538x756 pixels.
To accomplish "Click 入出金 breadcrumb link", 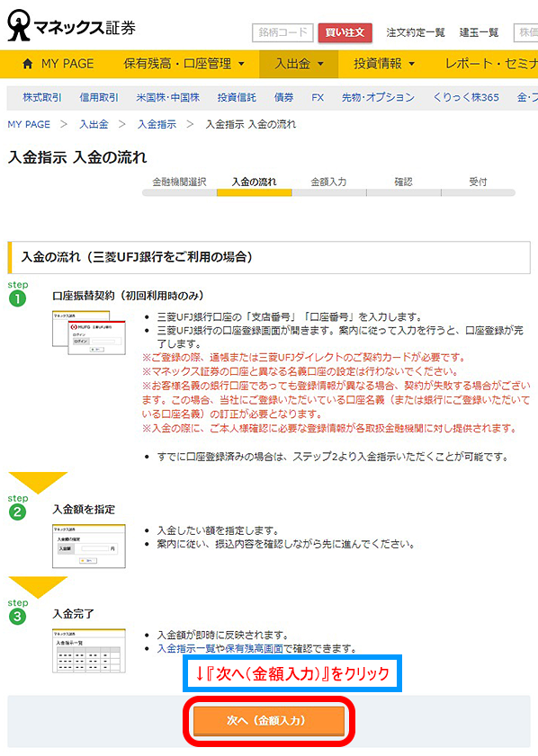I will (94, 124).
